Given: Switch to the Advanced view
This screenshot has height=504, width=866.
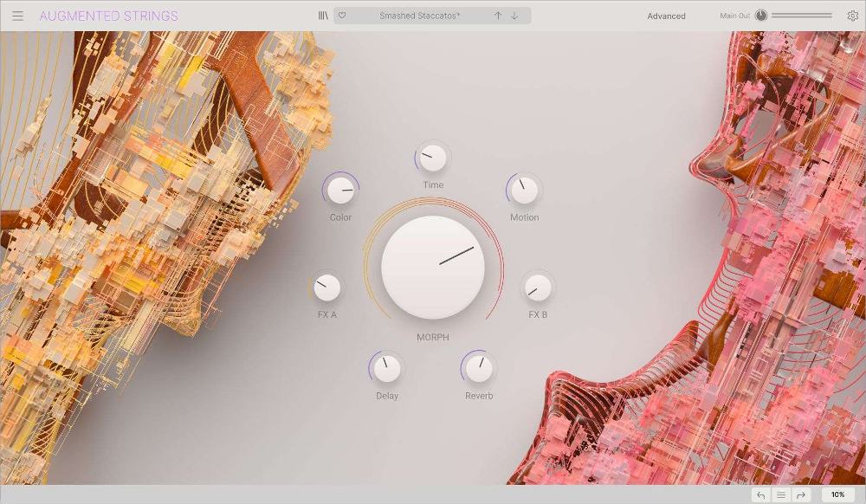Looking at the screenshot, I should coord(666,16).
